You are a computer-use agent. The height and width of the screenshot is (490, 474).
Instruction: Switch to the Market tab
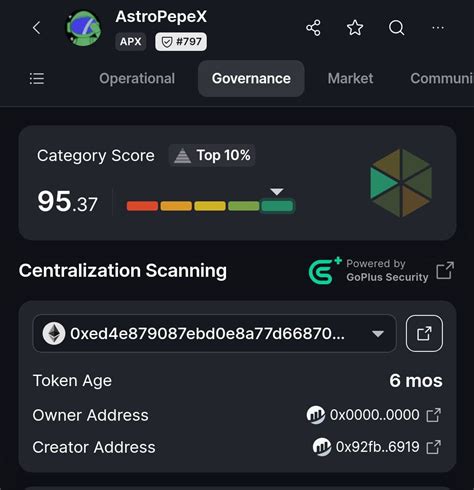tap(350, 79)
